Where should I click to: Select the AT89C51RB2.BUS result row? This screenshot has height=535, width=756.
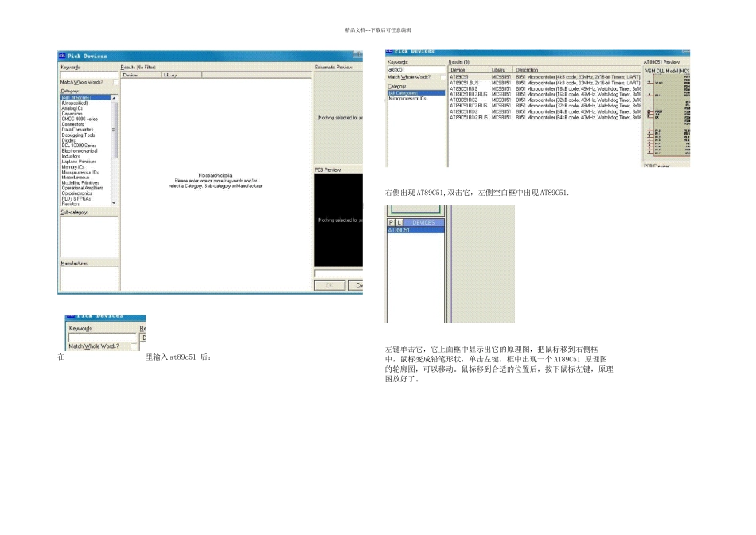coord(544,94)
